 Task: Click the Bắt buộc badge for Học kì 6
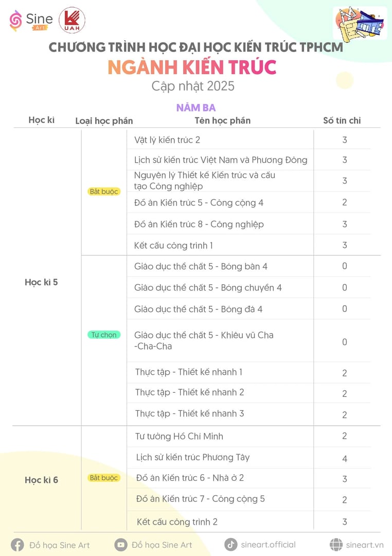pyautogui.click(x=104, y=478)
